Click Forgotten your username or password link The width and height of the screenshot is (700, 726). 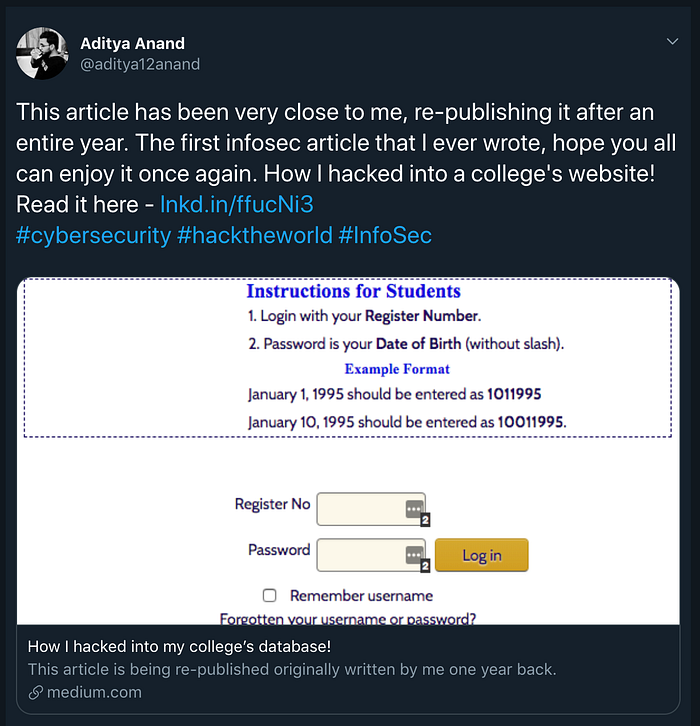(348, 619)
